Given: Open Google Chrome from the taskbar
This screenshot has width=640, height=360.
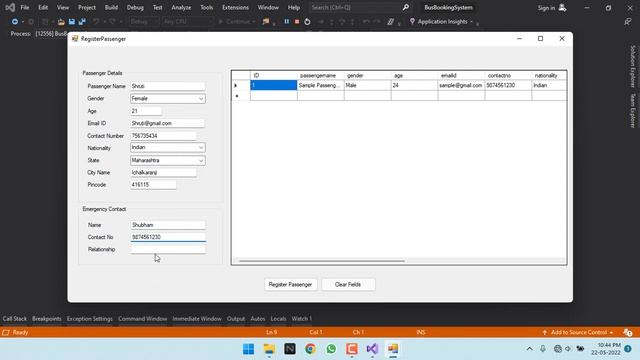Looking at the screenshot, I should coord(310,349).
